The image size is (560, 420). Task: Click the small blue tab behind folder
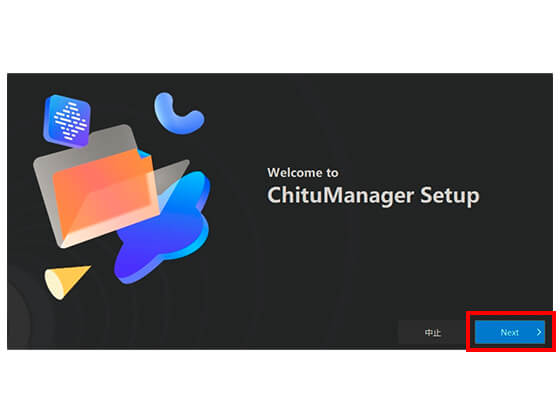[x=144, y=155]
